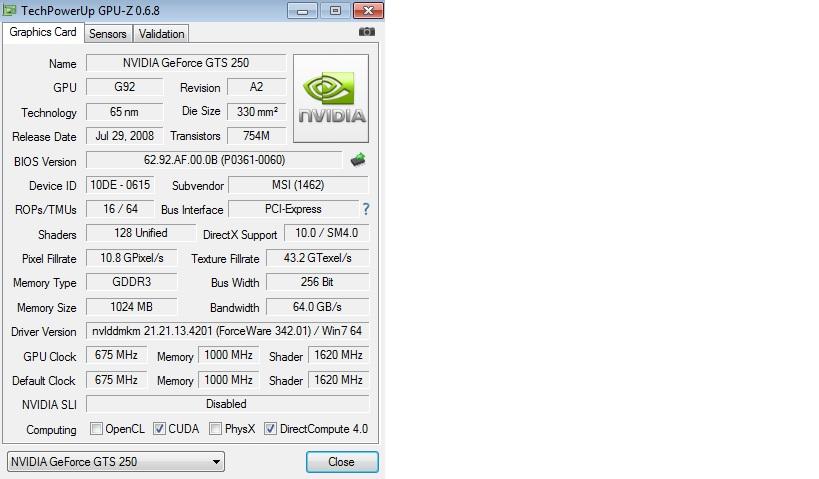Image resolution: width=819 pixels, height=479 pixels.
Task: Click the Revision field showing A2
Action: tap(256, 87)
